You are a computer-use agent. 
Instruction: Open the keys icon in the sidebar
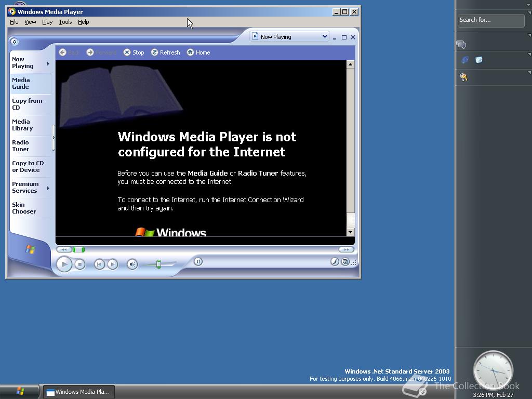click(x=463, y=77)
